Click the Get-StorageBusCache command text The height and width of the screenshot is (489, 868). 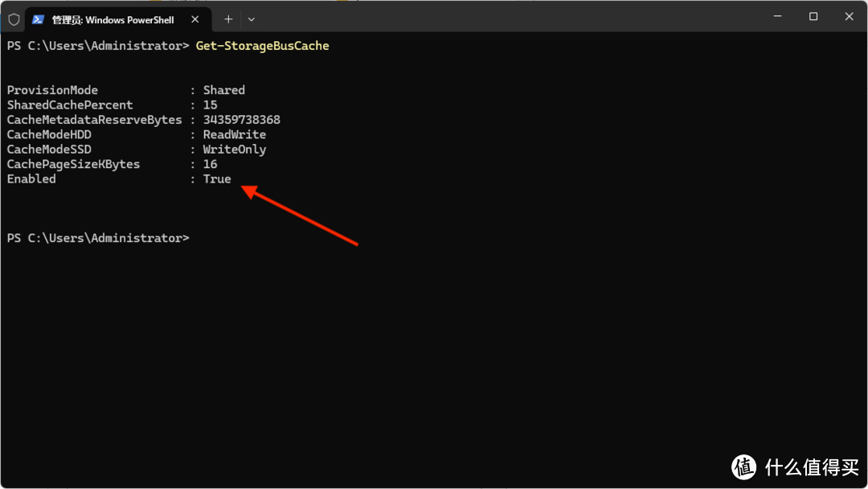point(262,46)
